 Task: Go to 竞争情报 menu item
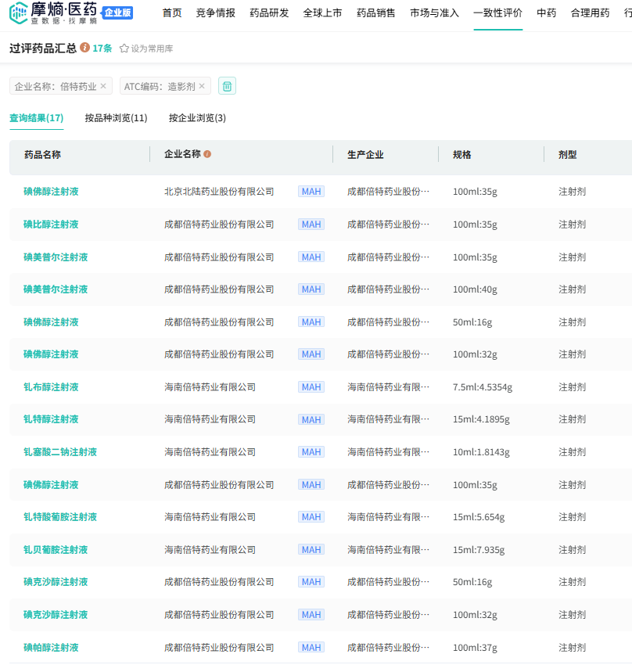tap(216, 13)
